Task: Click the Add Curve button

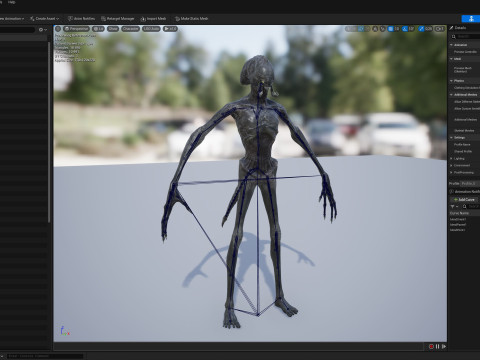Action: click(464, 200)
